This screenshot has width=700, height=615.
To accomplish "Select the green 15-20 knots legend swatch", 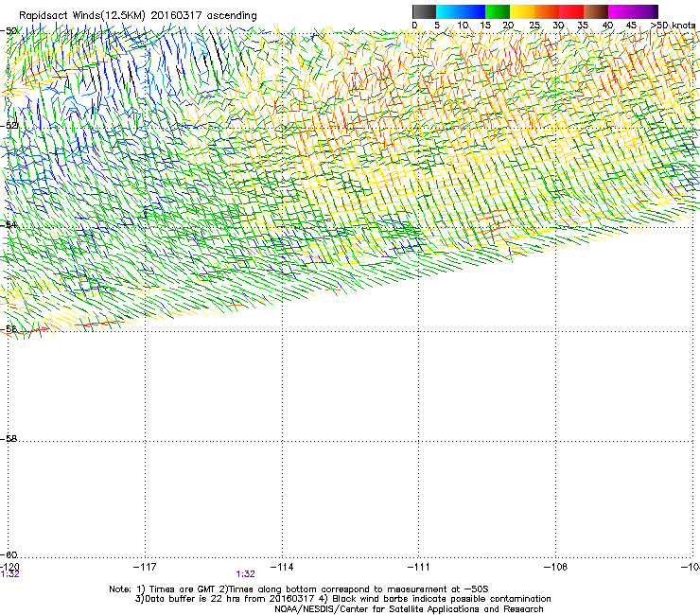I will click(498, 11).
